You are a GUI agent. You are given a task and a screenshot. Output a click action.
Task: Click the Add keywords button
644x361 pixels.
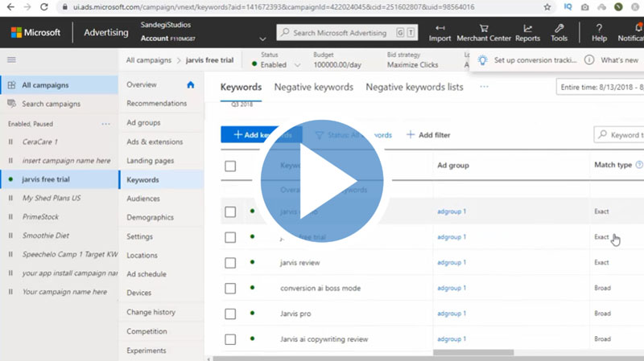click(261, 134)
